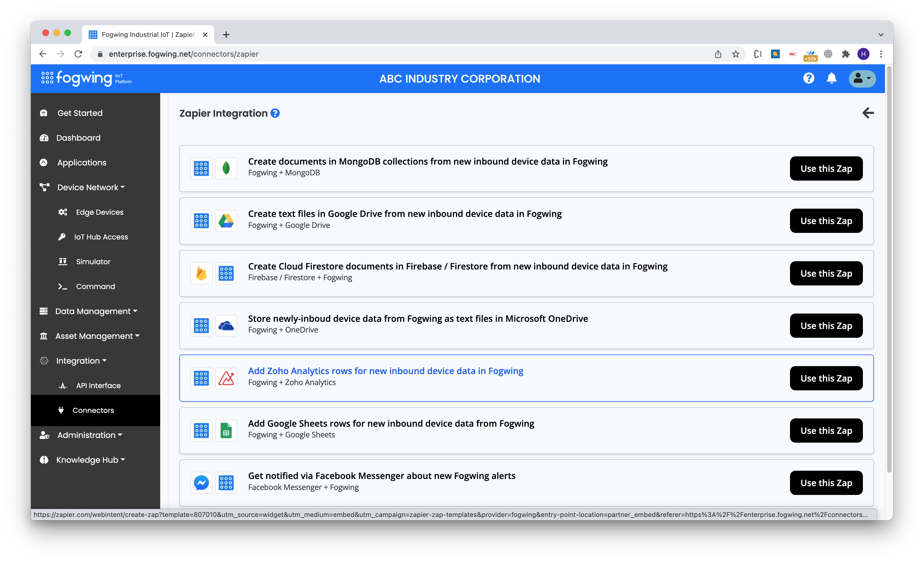Go back using the arrow in the Zapier panel
Image resolution: width=924 pixels, height=561 pixels.
[x=868, y=113]
